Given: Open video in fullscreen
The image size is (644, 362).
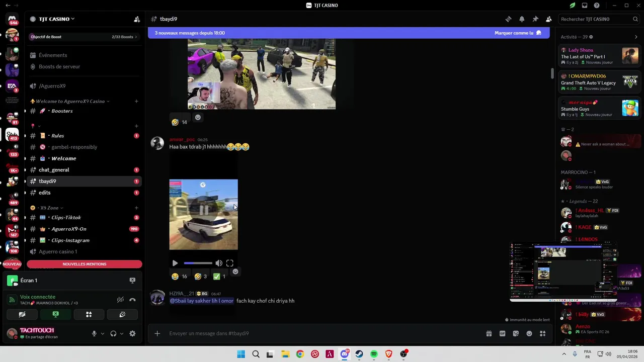Looking at the screenshot, I should pos(230,263).
